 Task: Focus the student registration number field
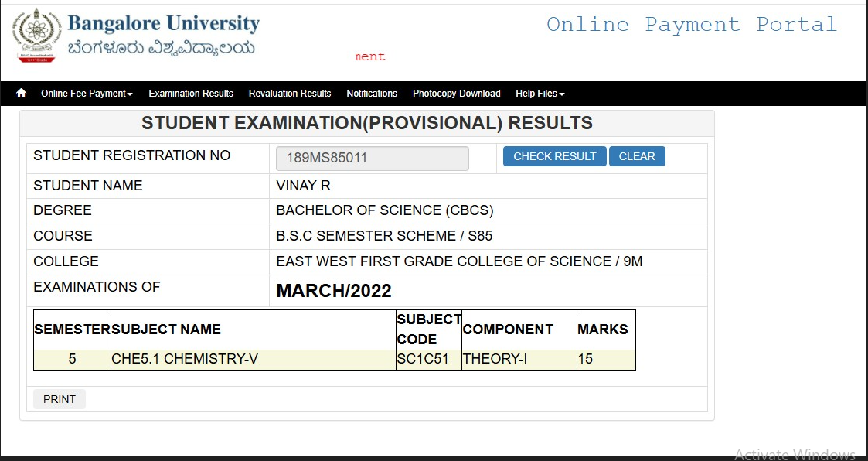coord(373,158)
